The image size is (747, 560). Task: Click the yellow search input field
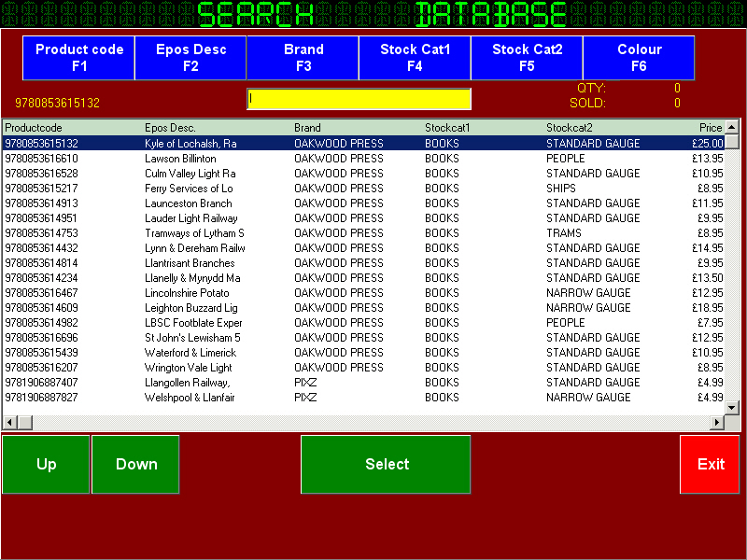pos(359,99)
